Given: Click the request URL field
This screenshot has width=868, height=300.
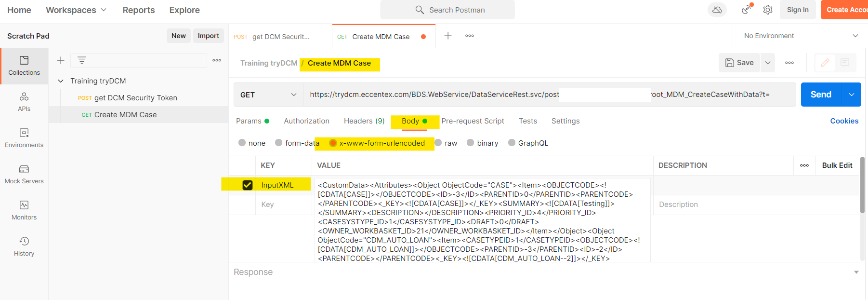Looking at the screenshot, I should [549, 95].
